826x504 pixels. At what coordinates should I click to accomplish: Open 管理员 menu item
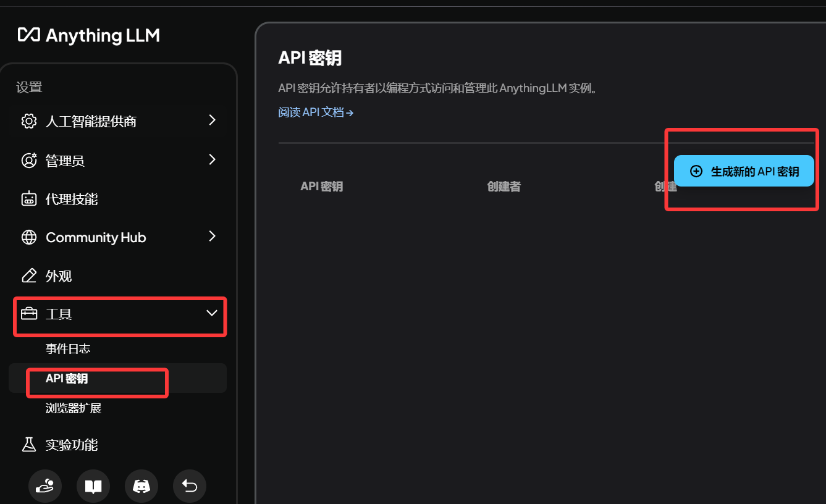point(117,161)
